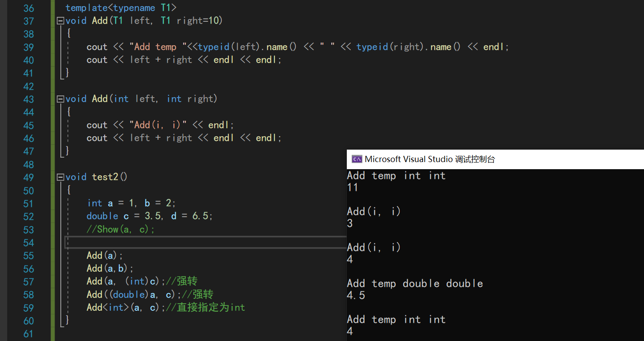Click the Add(a,b); call on line 56
This screenshot has width=644, height=341.
[x=110, y=269]
